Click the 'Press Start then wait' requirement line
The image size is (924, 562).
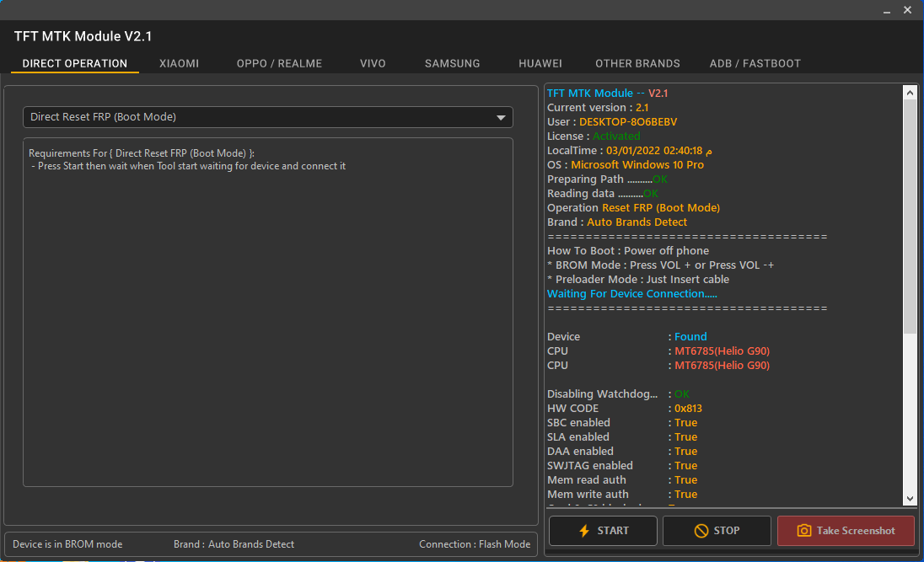click(189, 166)
